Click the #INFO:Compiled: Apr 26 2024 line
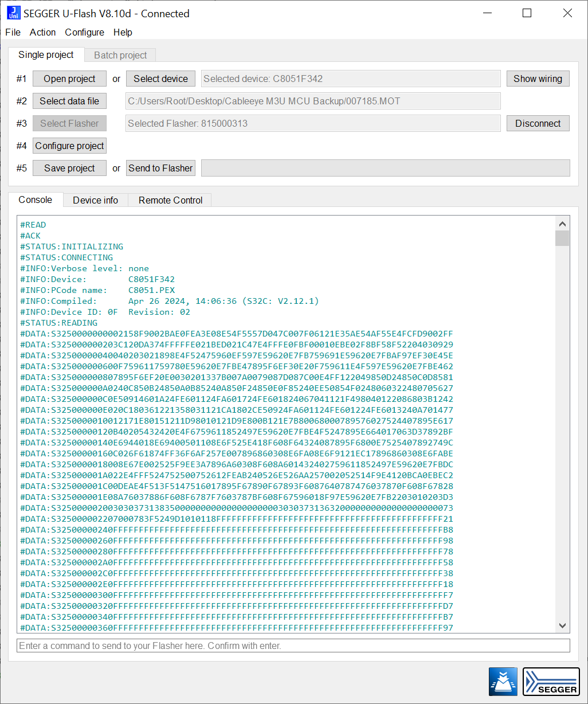The height and width of the screenshot is (704, 588). tap(170, 301)
